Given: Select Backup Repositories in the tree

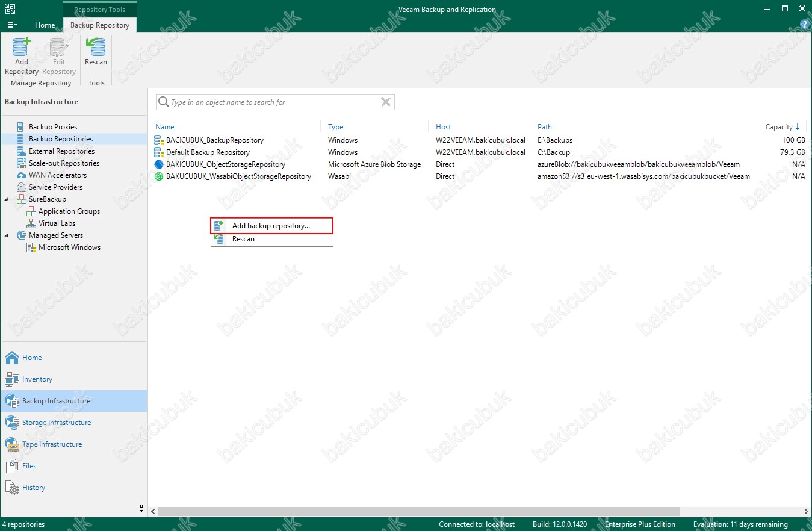Looking at the screenshot, I should pos(60,139).
